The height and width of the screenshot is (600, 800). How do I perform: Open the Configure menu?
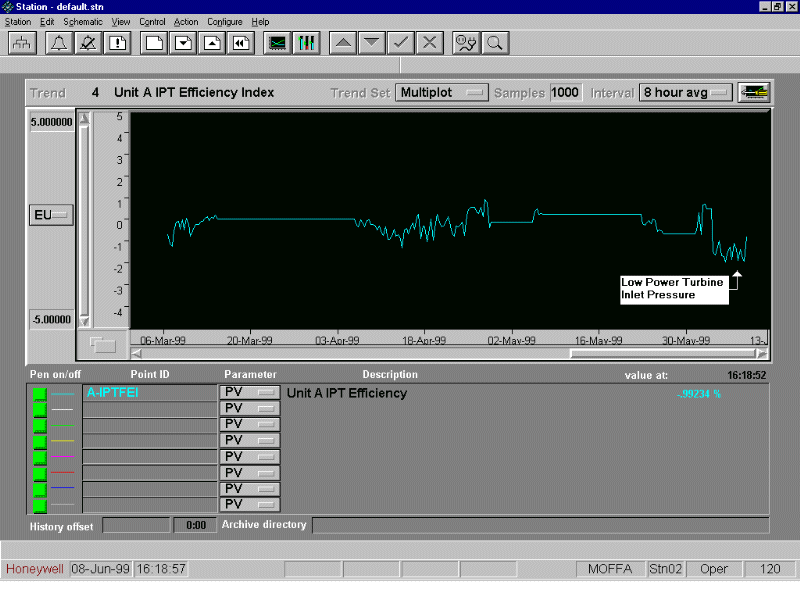(225, 21)
